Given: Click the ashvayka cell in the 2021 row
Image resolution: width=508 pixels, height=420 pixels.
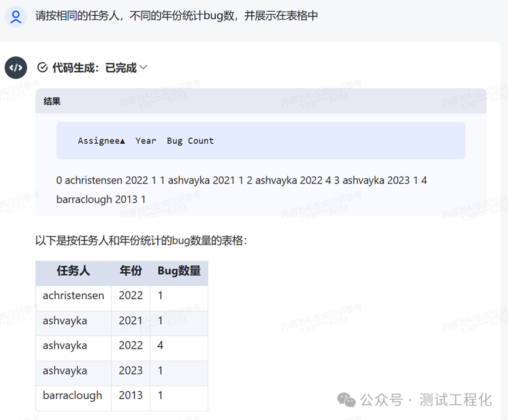Looking at the screenshot, I should [65, 321].
